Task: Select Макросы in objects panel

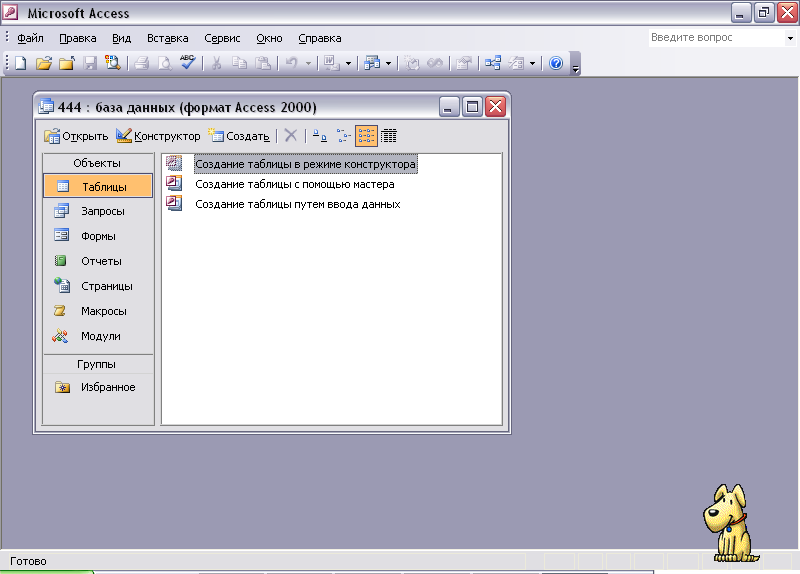Action: tap(98, 311)
